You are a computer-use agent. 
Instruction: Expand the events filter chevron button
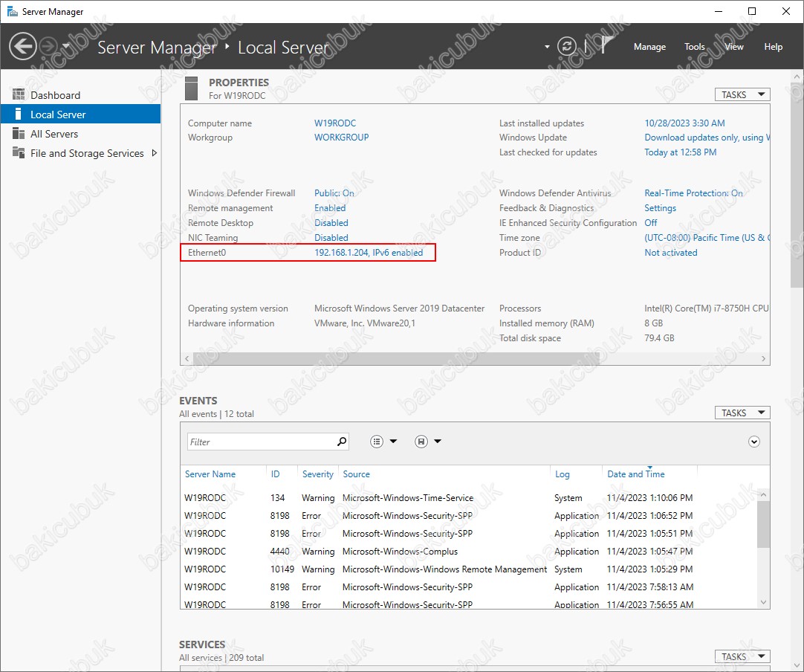[x=753, y=442]
